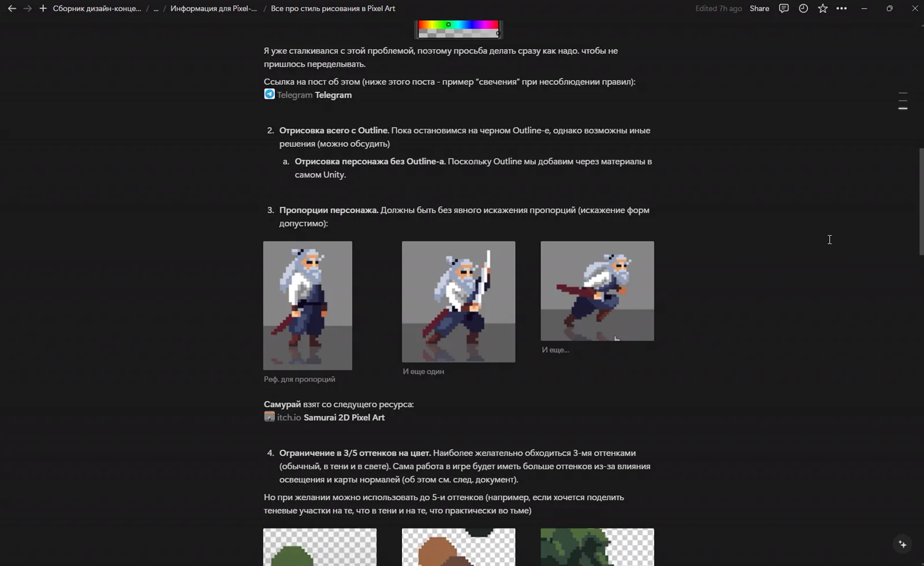Image resolution: width=924 pixels, height=566 pixels.
Task: Click caption 'И еще...'
Action: 556,349
